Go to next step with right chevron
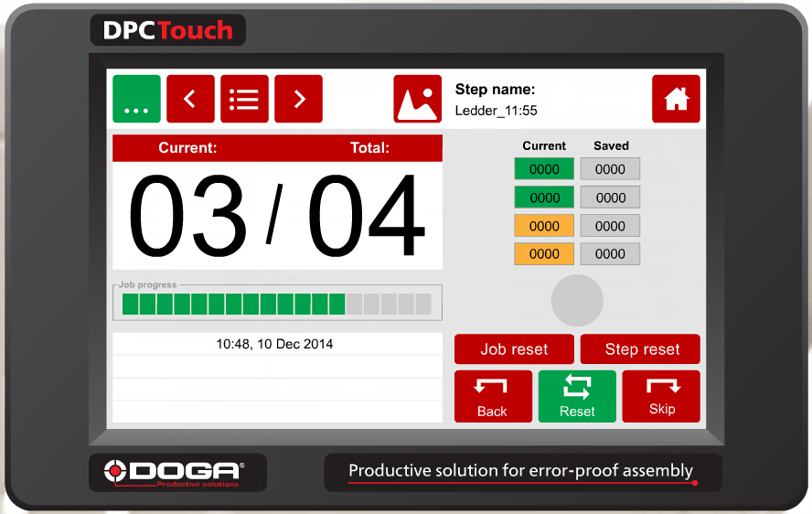The image size is (812, 514). pos(298,99)
